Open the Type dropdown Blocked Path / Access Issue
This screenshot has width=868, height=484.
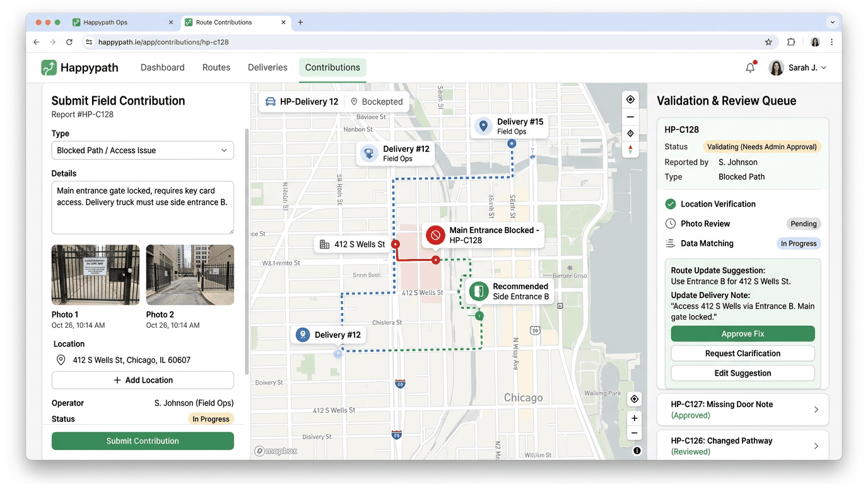click(143, 151)
